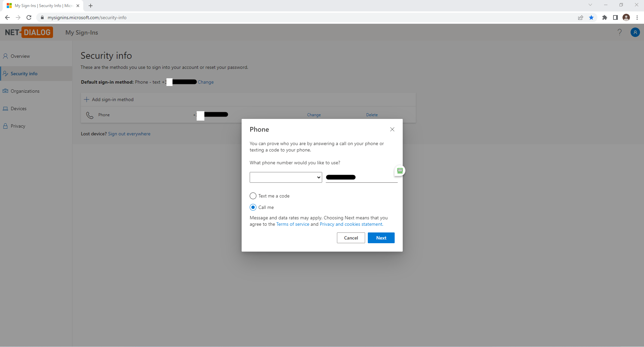Click the phone handset icon in the Phone row
This screenshot has height=347, width=644.
coord(90,115)
